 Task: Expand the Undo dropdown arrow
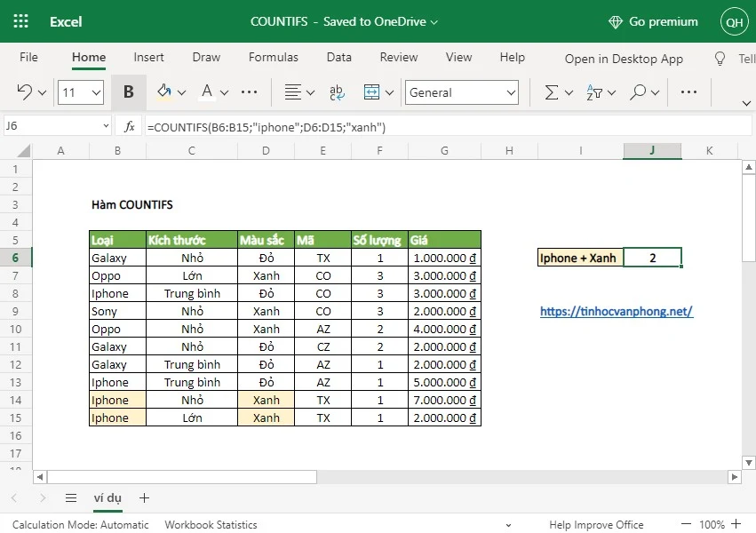coord(42,92)
